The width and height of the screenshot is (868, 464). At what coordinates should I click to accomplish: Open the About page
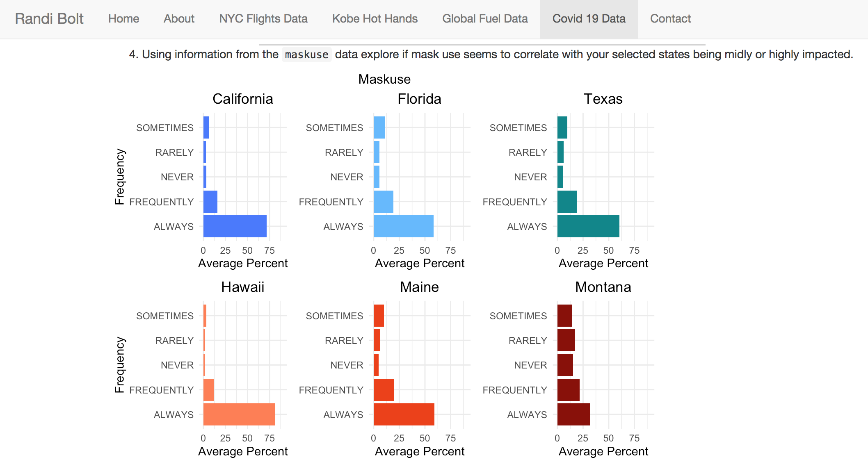coord(179,19)
